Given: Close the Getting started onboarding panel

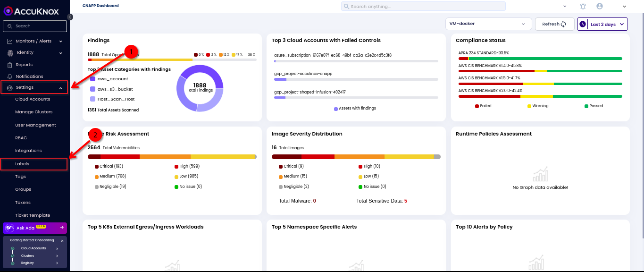Looking at the screenshot, I should 62,241.
